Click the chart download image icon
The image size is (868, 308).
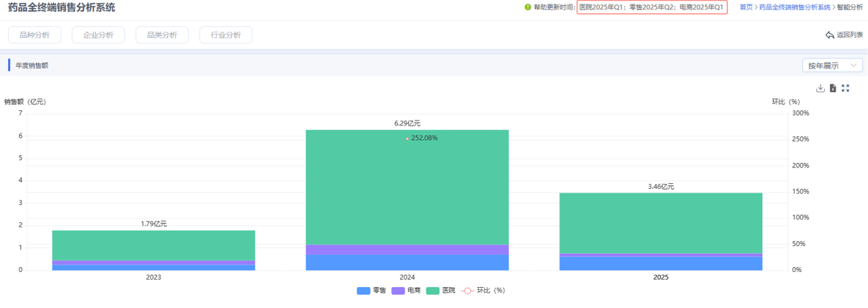click(x=820, y=88)
